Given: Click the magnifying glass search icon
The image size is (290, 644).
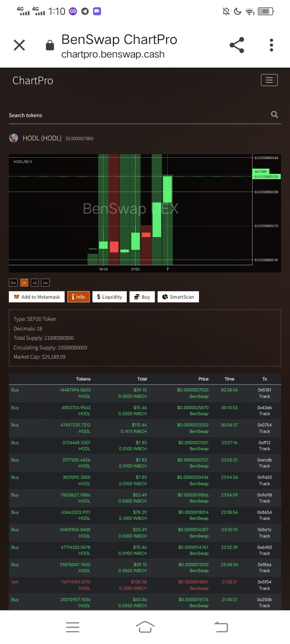Looking at the screenshot, I should [275, 115].
